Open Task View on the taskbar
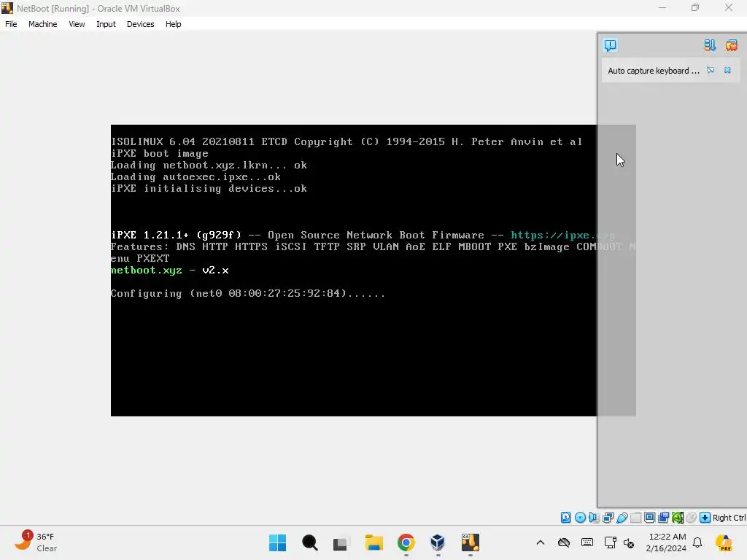 point(340,542)
